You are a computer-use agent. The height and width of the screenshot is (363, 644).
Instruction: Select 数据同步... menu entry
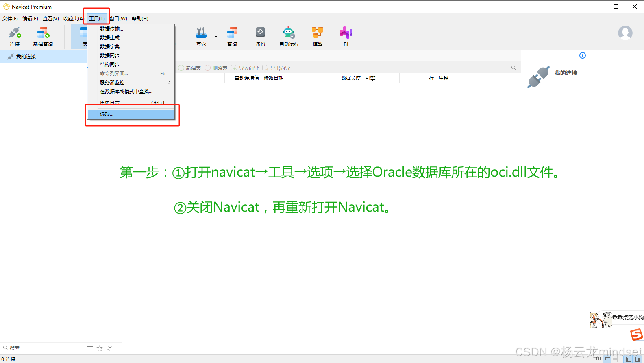pos(131,55)
